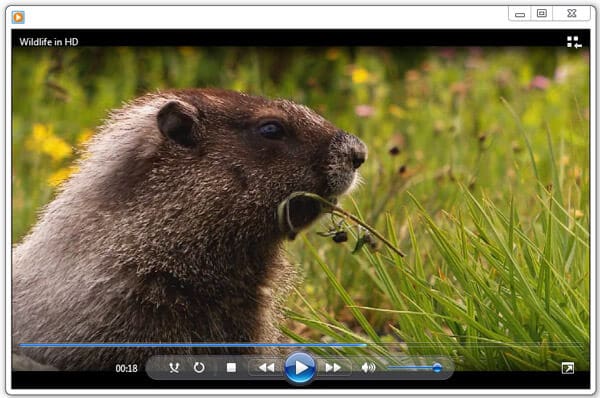Screen dimensions: 600x398
Task: Click the Next / fast forward button
Action: click(x=333, y=368)
